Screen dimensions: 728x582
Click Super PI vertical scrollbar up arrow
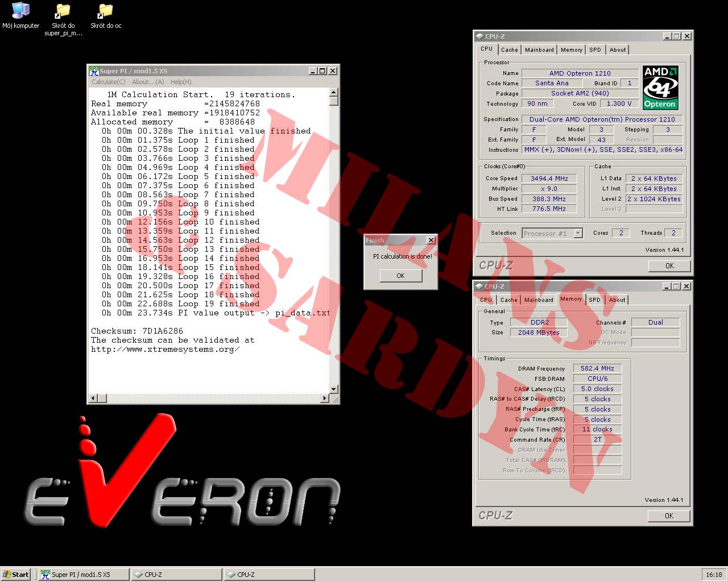[334, 92]
